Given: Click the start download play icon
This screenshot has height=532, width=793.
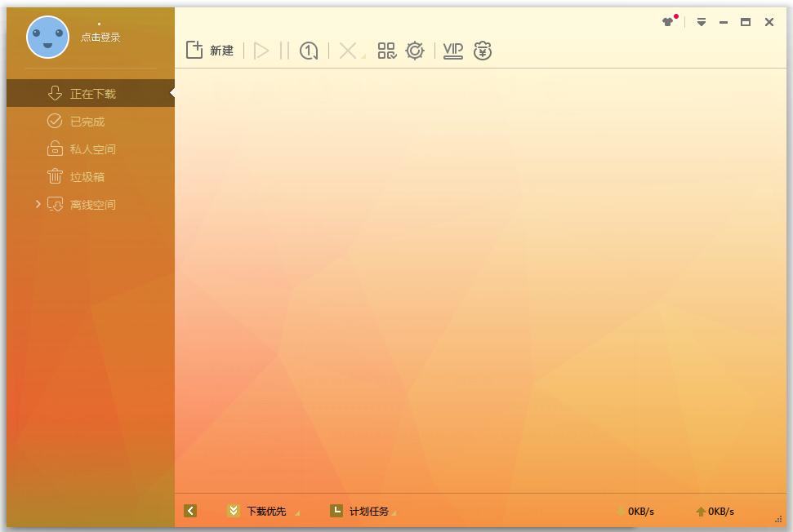Looking at the screenshot, I should tap(261, 51).
